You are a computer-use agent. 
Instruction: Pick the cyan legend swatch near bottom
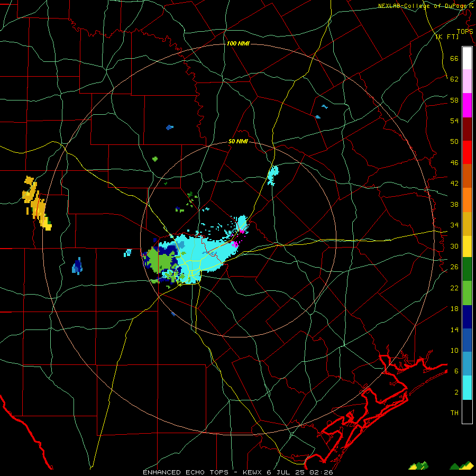(467, 388)
